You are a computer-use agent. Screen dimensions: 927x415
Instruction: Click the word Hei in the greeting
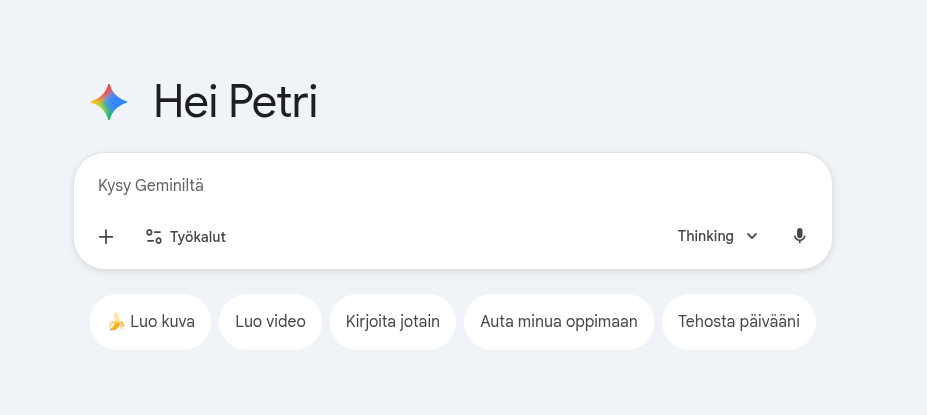click(185, 102)
